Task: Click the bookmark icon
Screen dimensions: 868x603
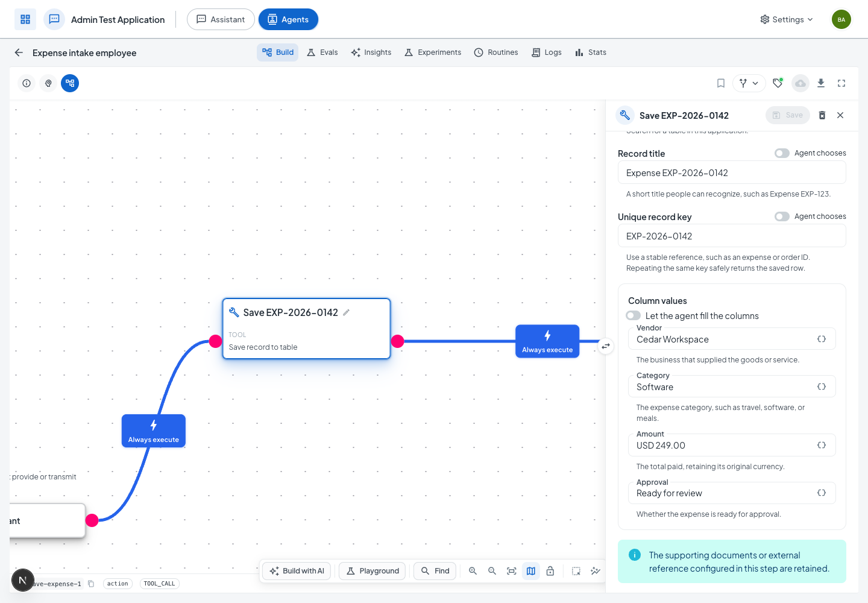Action: (x=721, y=83)
